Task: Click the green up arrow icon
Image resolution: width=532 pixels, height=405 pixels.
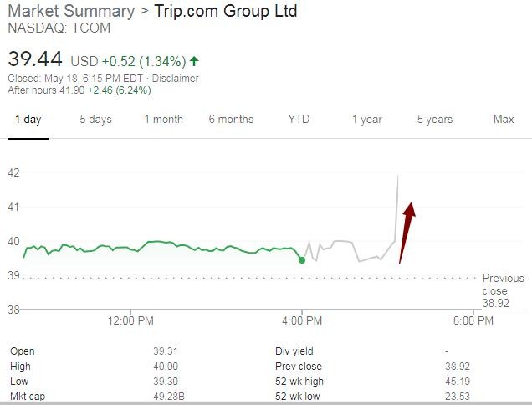Action: point(195,60)
